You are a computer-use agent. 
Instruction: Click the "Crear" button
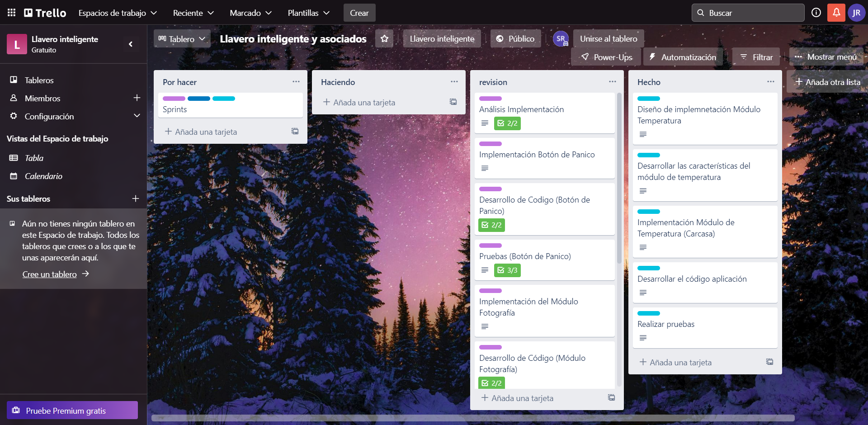click(359, 13)
